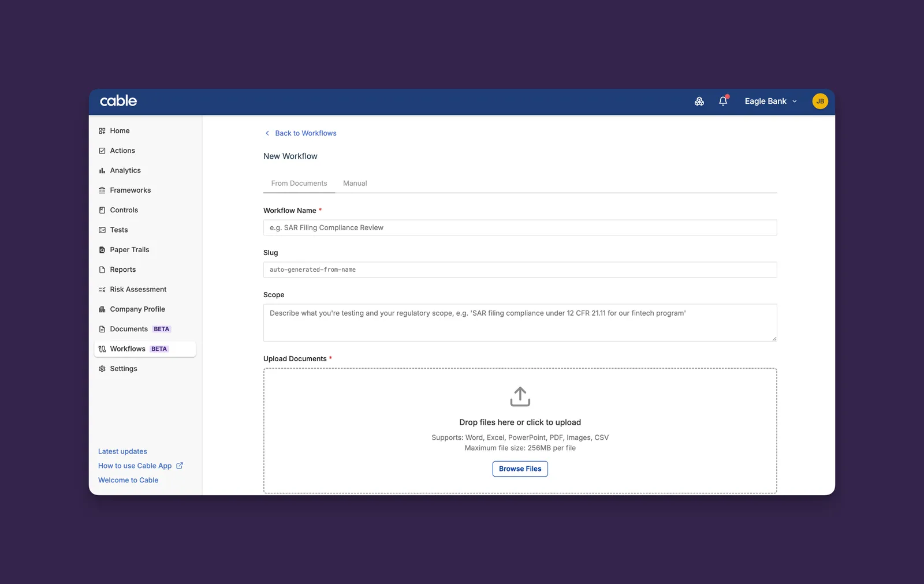The image size is (924, 584).
Task: Switch to the Manual tab
Action: click(355, 184)
